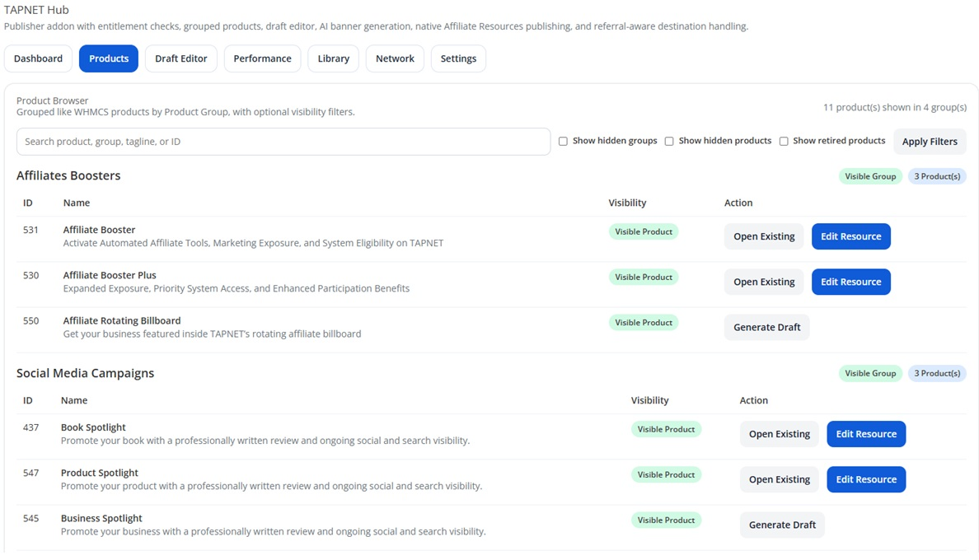Open Existing for Book Spotlight
979x560 pixels.
click(x=779, y=434)
